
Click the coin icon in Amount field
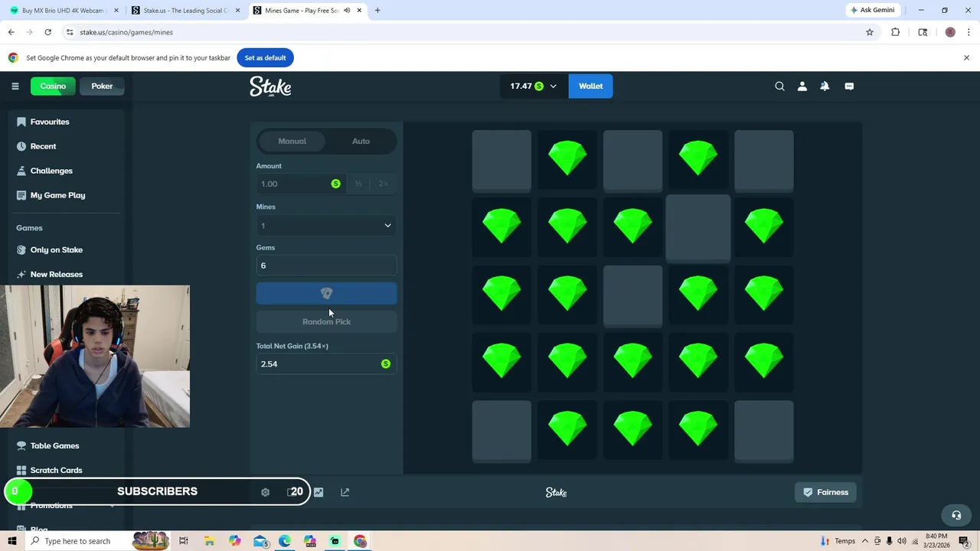tap(335, 184)
